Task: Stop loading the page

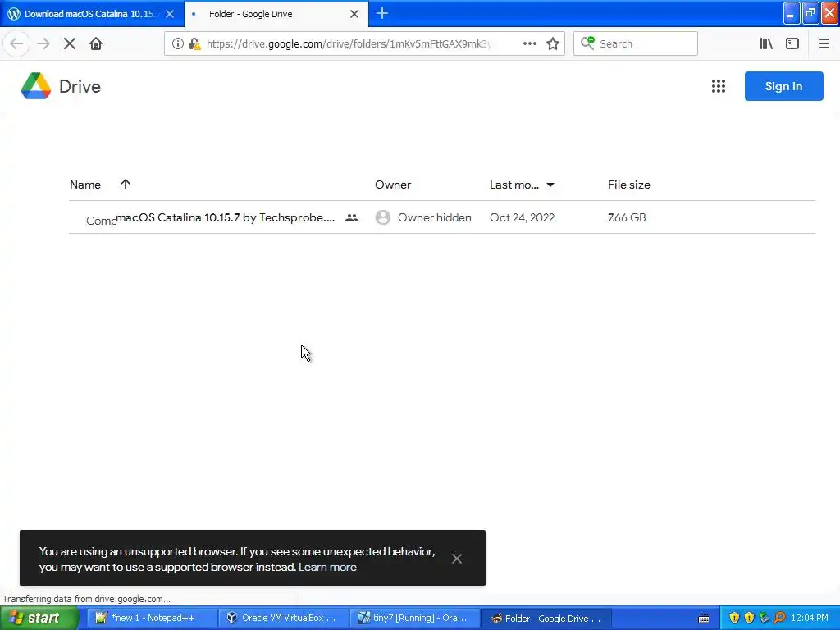Action: click(x=70, y=43)
